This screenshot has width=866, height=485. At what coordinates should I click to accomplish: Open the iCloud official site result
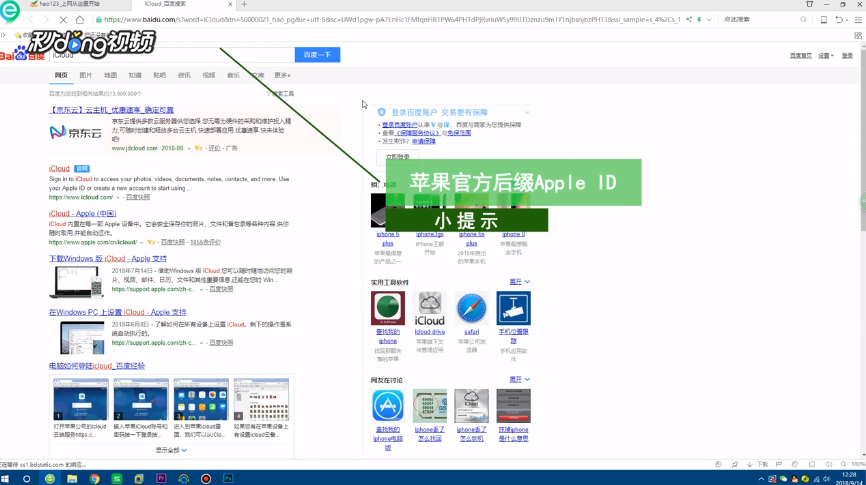click(x=59, y=168)
